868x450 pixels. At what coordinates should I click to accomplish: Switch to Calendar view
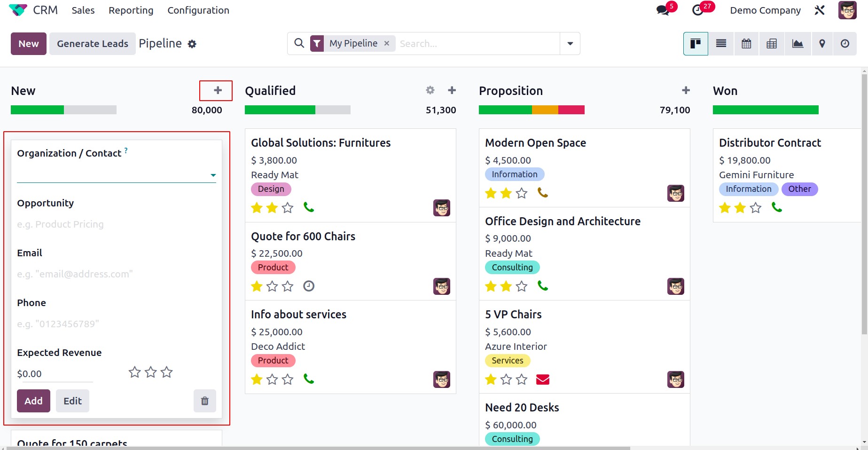(746, 44)
